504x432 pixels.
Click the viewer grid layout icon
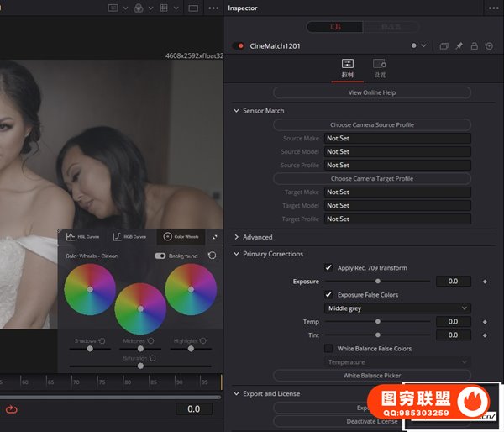click(x=165, y=8)
